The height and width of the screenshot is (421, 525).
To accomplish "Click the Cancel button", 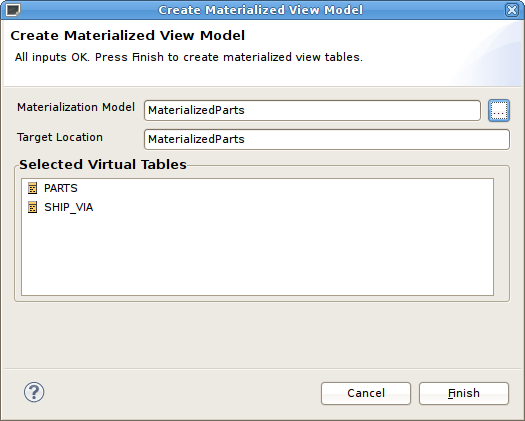I will (366, 393).
